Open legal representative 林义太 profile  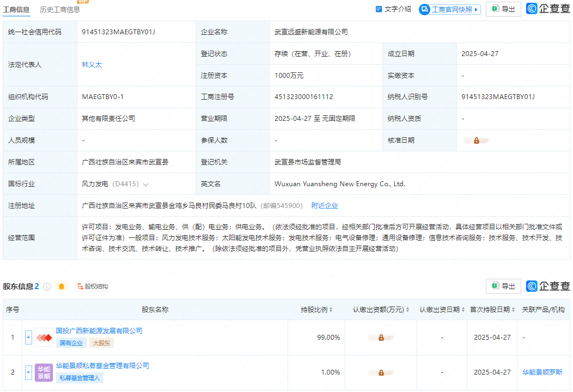[91, 64]
